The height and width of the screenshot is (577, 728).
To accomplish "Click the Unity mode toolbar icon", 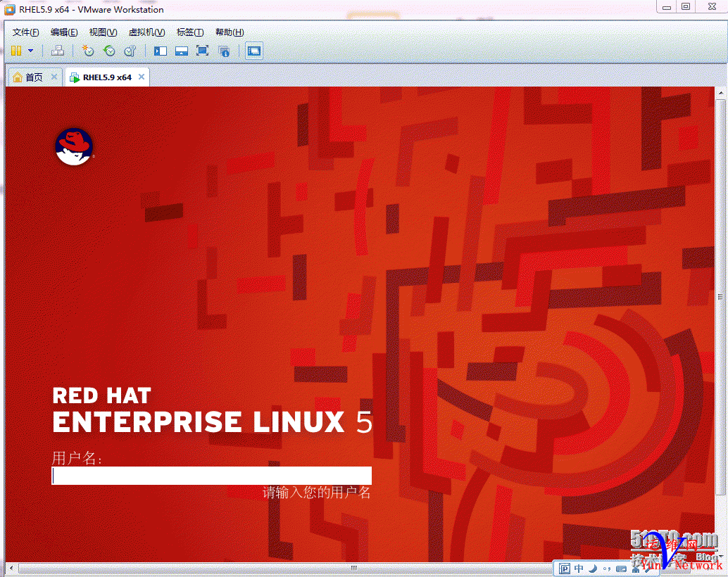I will (225, 51).
